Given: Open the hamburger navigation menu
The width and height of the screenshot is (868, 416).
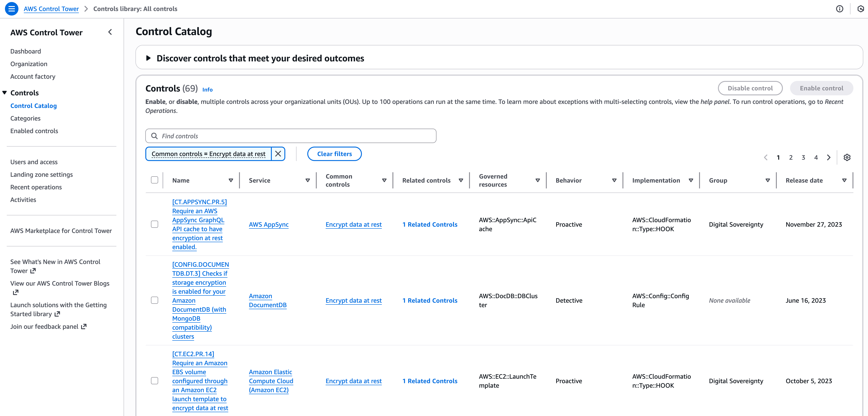Looking at the screenshot, I should pos(11,9).
